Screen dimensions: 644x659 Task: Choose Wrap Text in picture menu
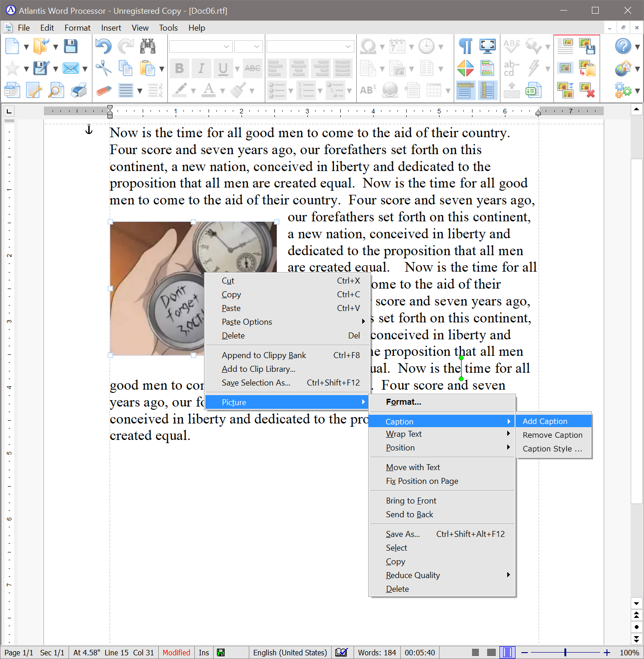coord(403,434)
